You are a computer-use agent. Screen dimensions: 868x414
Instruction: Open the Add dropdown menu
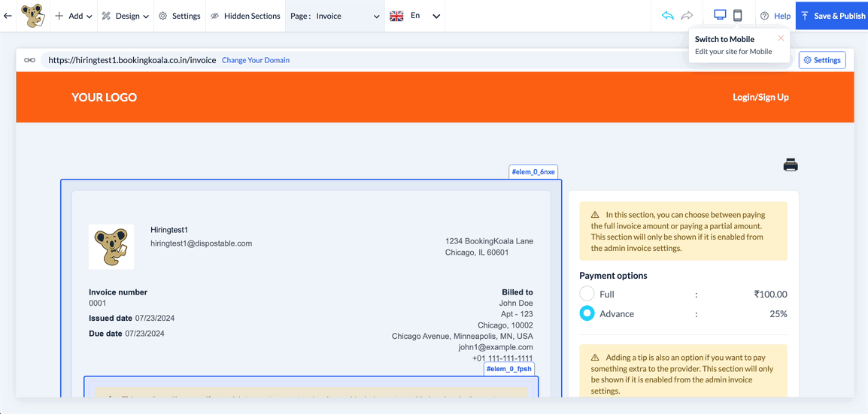click(74, 16)
